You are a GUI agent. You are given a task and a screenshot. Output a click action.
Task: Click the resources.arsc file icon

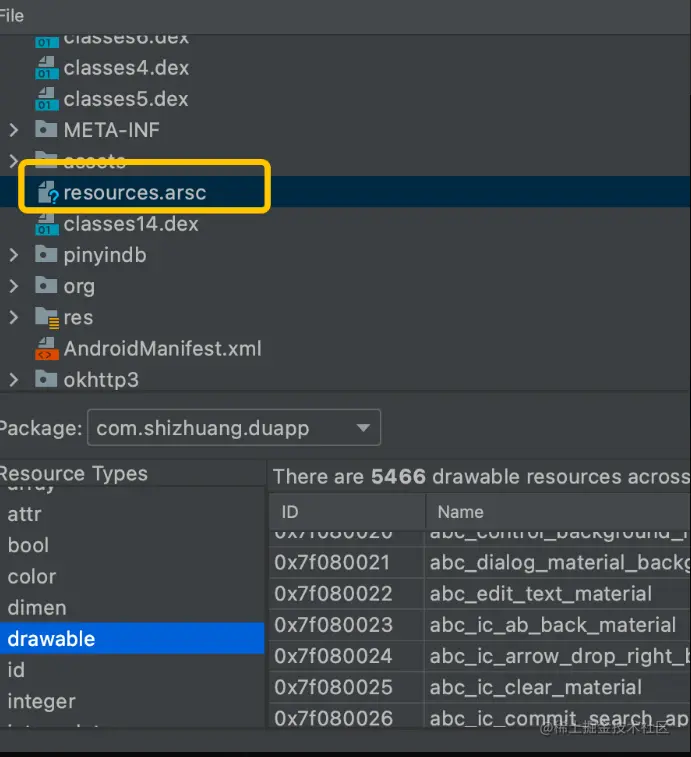point(48,193)
